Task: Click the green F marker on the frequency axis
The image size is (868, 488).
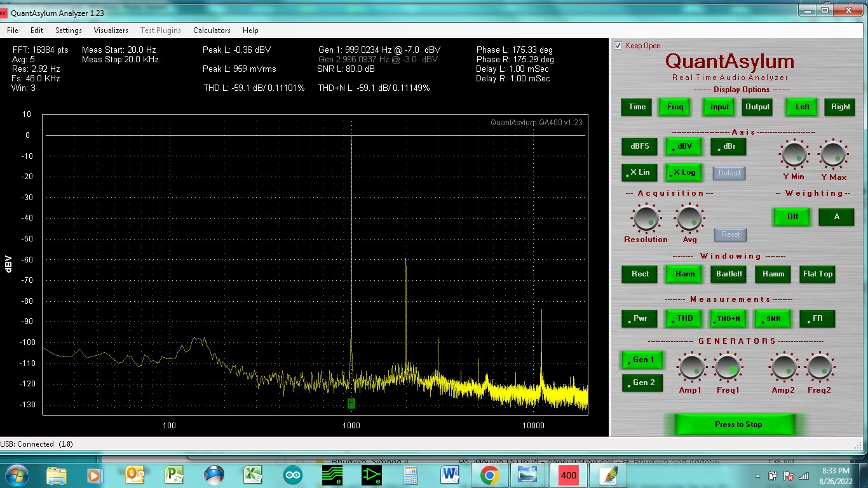Action: tap(351, 403)
